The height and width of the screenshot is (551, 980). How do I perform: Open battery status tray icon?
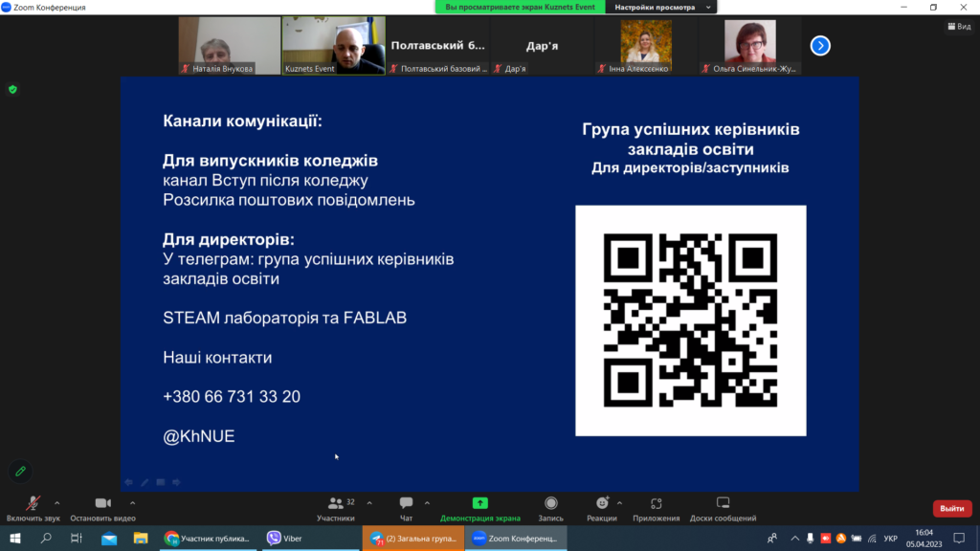[x=857, y=538]
